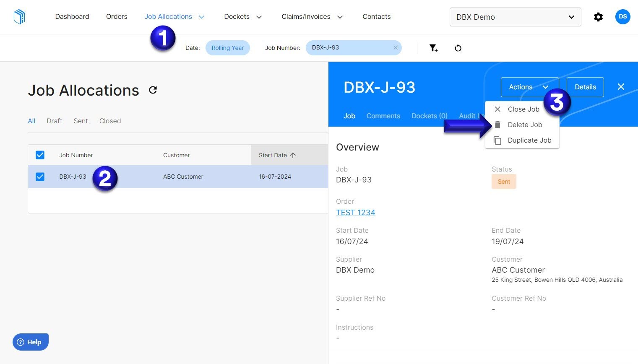Click the Help icon at bottom left
The width and height of the screenshot is (638, 364).
pos(30,342)
